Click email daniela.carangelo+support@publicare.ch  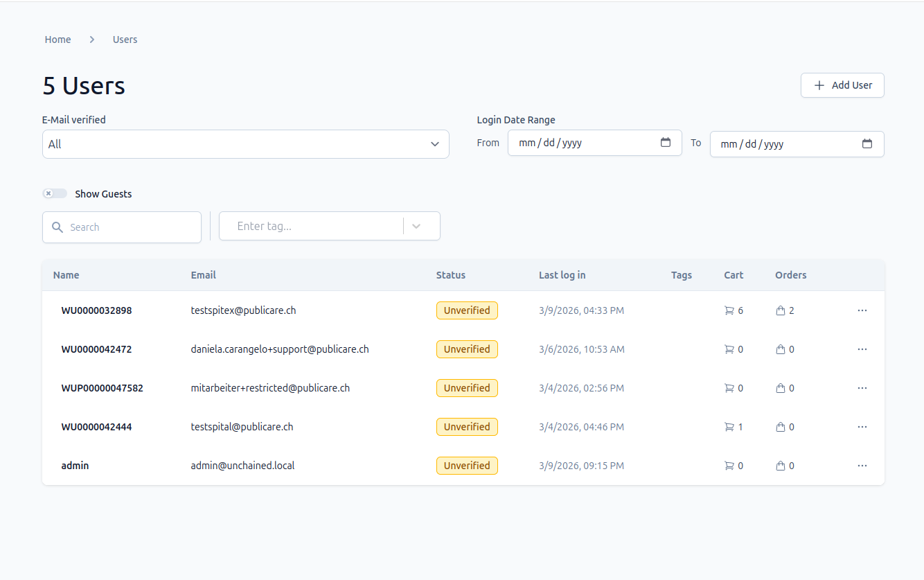pyautogui.click(x=280, y=349)
